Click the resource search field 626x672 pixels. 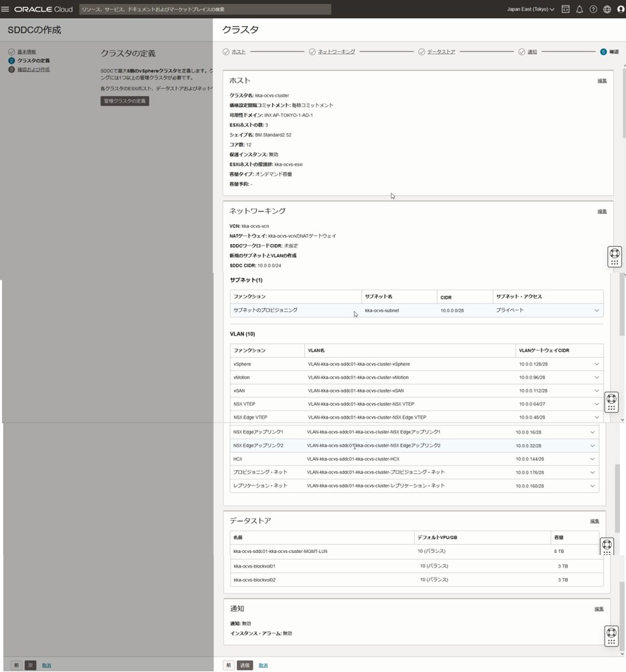[205, 9]
